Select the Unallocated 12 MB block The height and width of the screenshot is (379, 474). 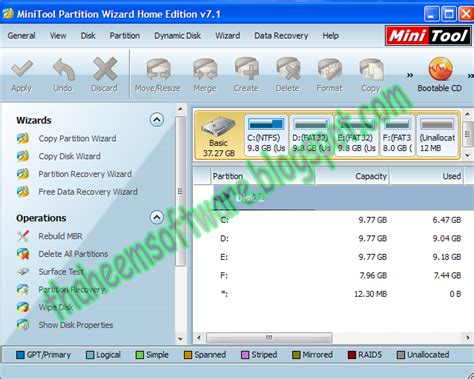point(437,136)
